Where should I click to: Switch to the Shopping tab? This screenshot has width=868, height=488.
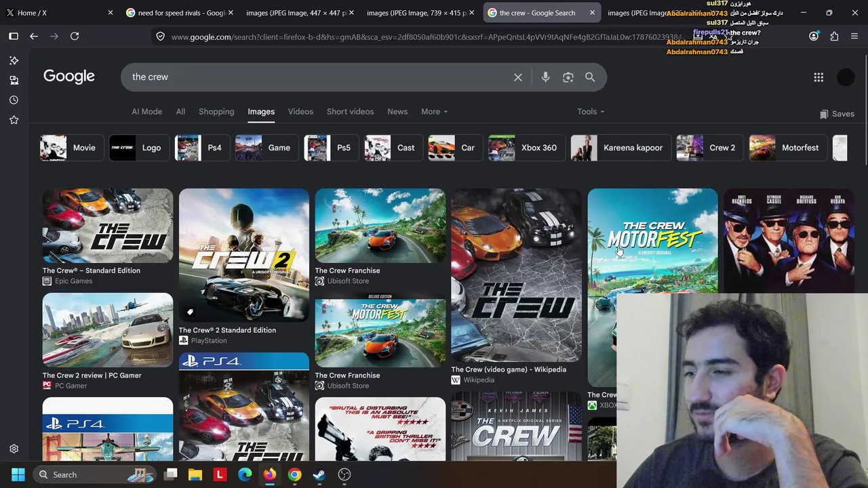click(x=216, y=112)
